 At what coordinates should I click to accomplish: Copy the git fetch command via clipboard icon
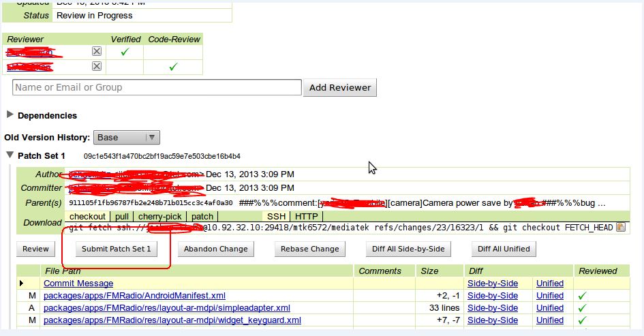[620, 227]
